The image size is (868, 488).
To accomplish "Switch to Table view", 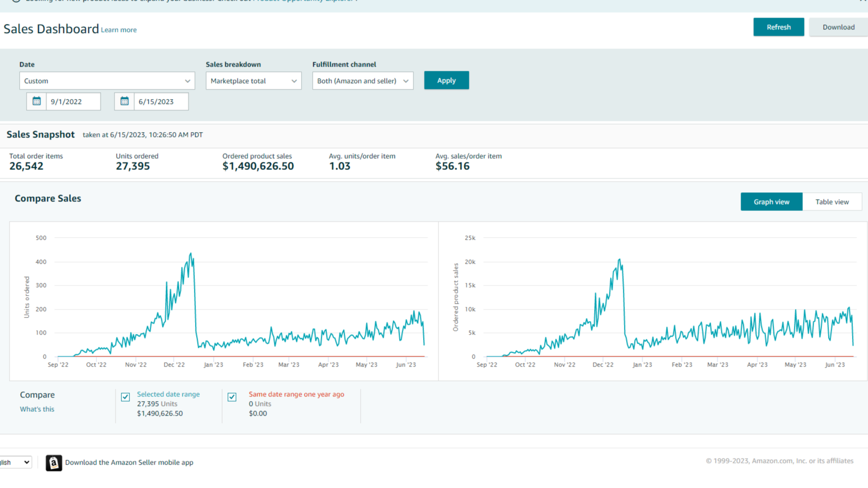I will click(832, 202).
